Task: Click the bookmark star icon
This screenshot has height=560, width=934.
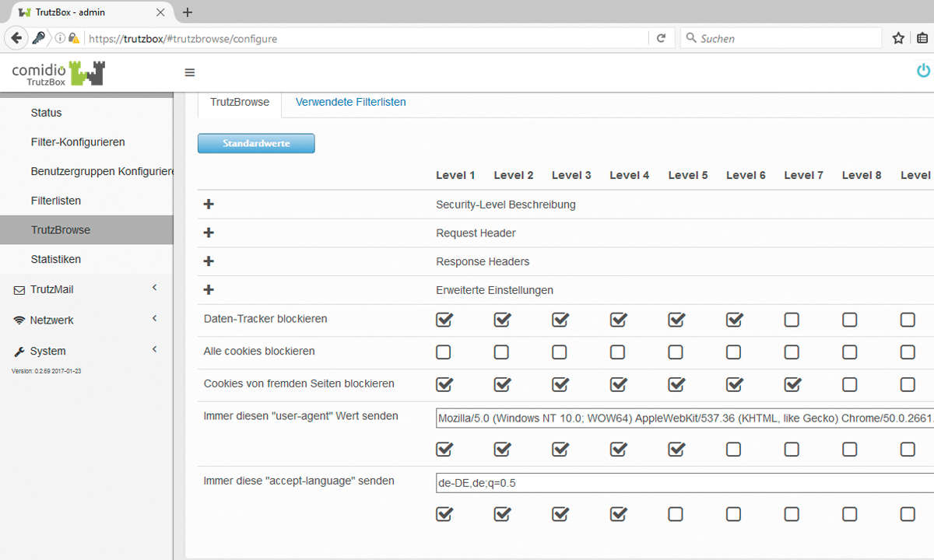Action: (898, 38)
